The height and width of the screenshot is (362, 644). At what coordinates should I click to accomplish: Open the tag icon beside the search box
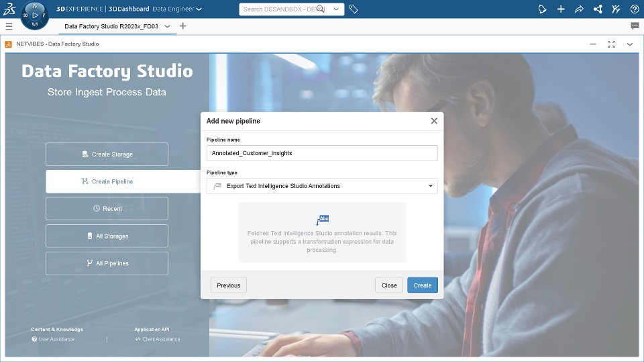[x=354, y=9]
